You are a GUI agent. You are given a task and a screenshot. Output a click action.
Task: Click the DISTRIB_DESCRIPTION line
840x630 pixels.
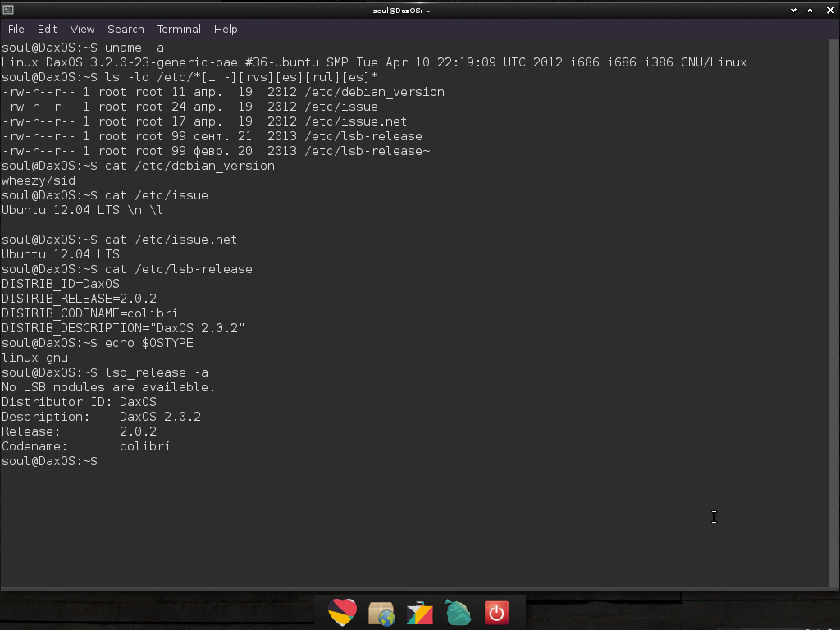click(x=123, y=328)
